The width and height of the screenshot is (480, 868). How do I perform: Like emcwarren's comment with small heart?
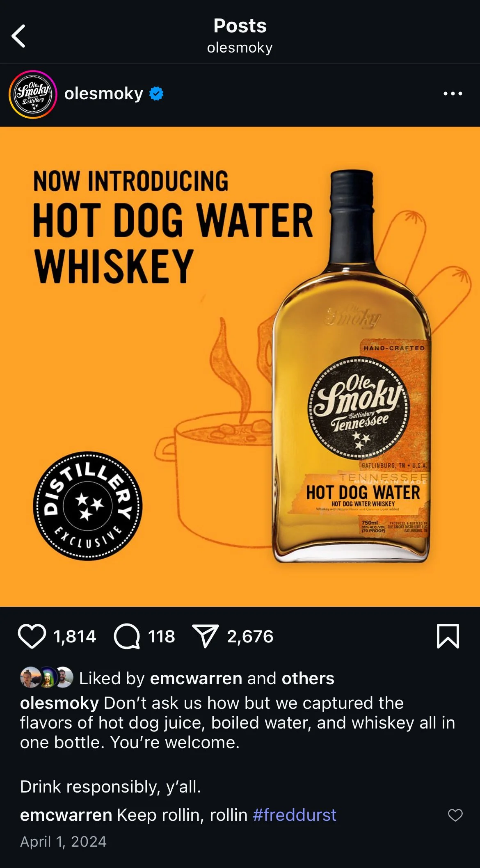pyautogui.click(x=455, y=815)
